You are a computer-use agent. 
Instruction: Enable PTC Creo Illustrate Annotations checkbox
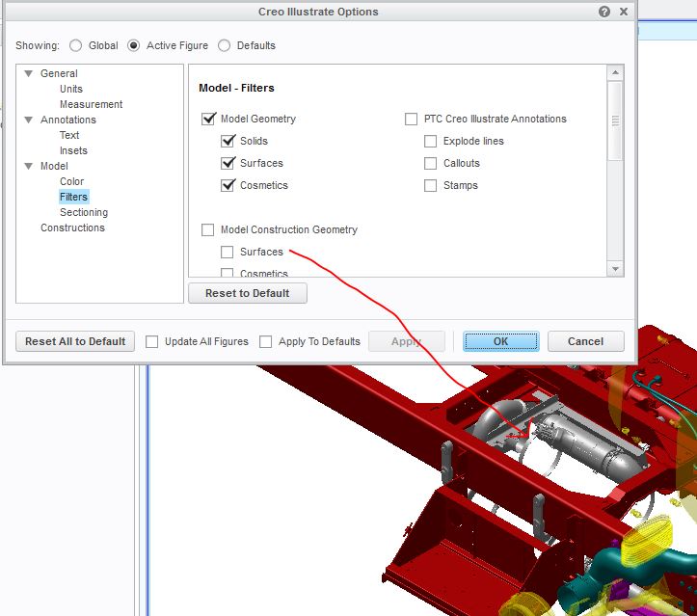click(412, 119)
